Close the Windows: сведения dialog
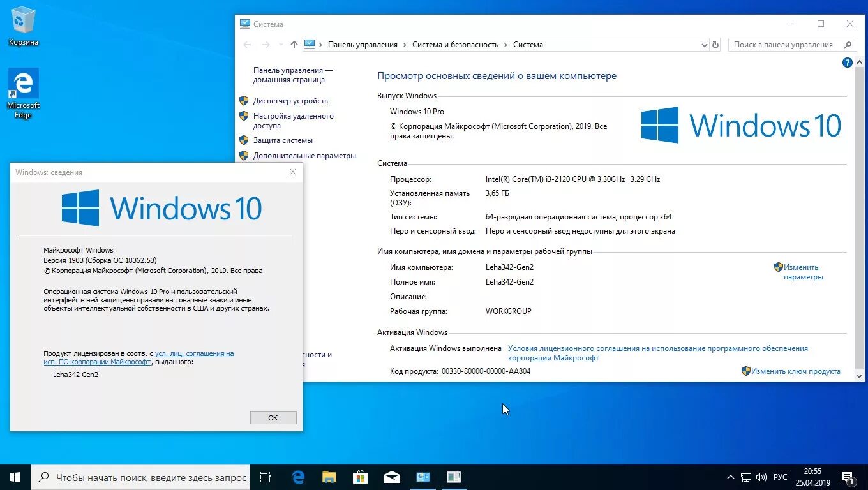The height and width of the screenshot is (490, 868). tap(293, 172)
